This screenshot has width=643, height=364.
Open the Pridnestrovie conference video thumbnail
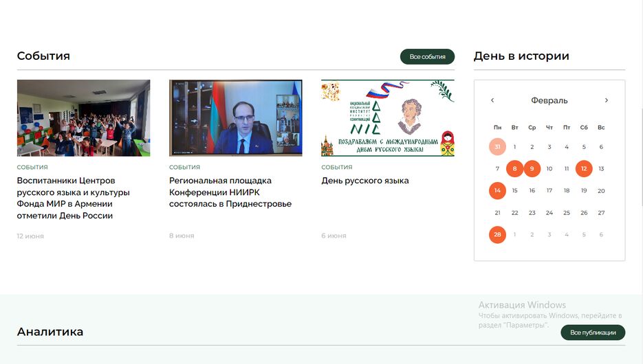coord(235,118)
